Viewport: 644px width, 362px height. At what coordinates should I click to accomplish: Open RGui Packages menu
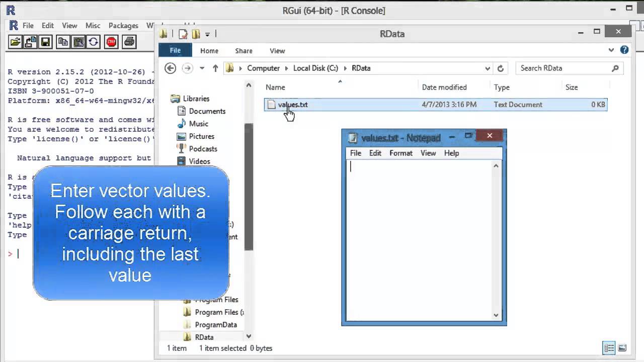123,26
